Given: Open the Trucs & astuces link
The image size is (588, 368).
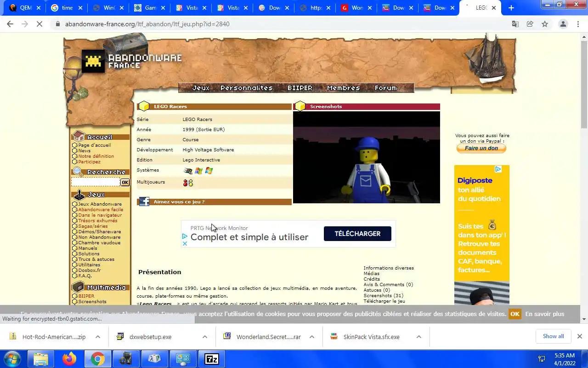Looking at the screenshot, I should (x=96, y=259).
